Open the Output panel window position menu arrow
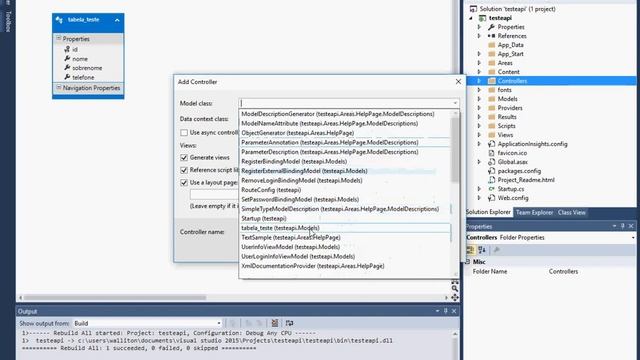 [437, 311]
